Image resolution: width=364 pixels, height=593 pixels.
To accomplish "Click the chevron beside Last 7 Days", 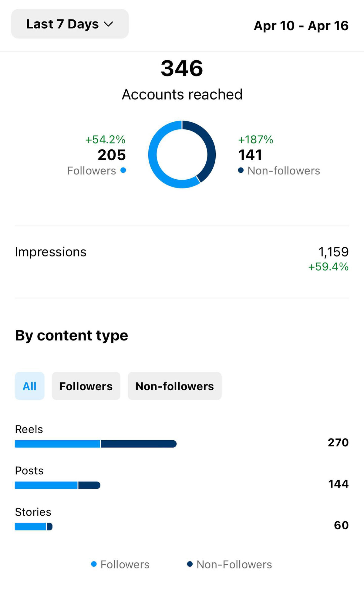I will (108, 24).
